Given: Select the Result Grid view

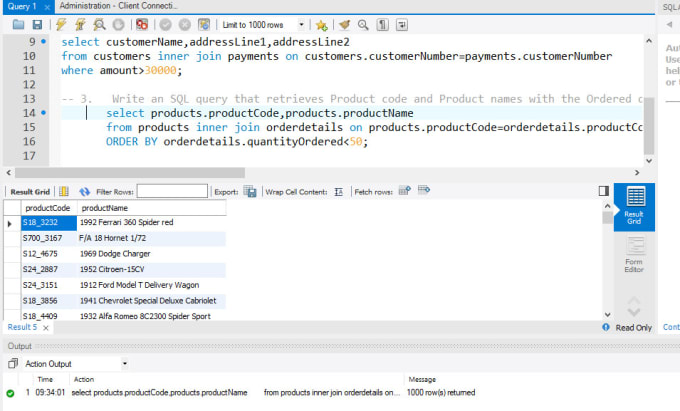Looking at the screenshot, I should point(634,206).
